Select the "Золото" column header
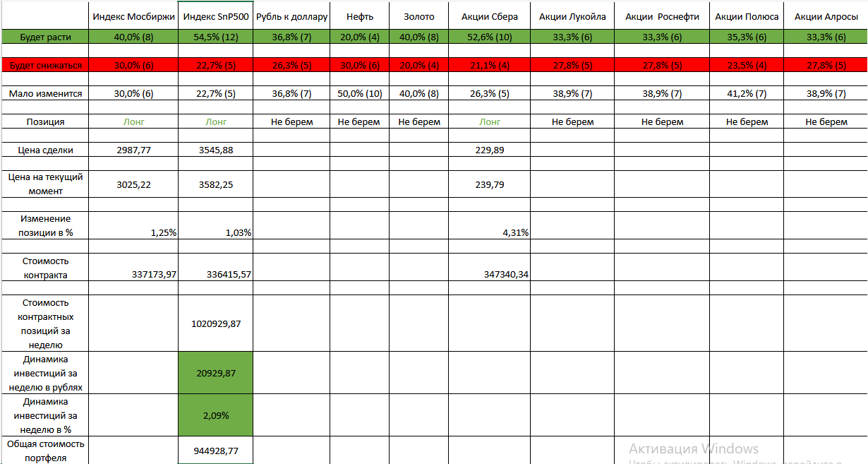868x464 pixels. coord(418,16)
